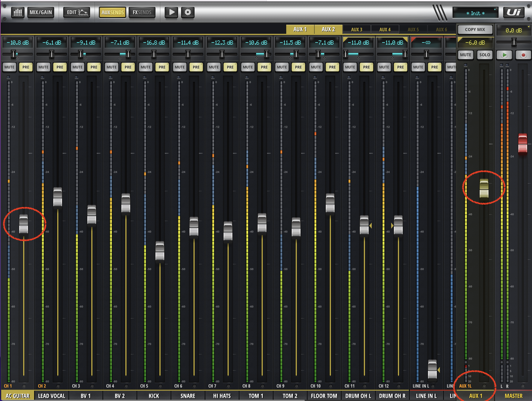Toggle PRE on the DRUM OH R channel

401,67
